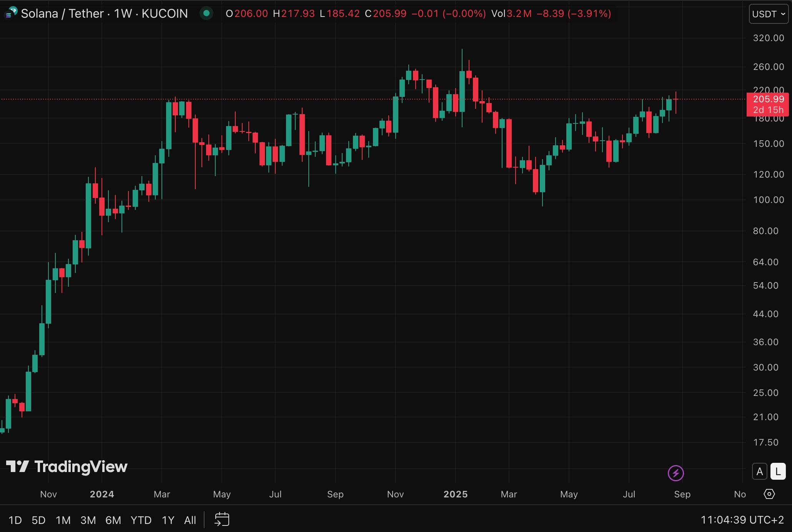This screenshot has height=532, width=792.
Task: Click the 260.00 price axis label
Action: coord(768,66)
